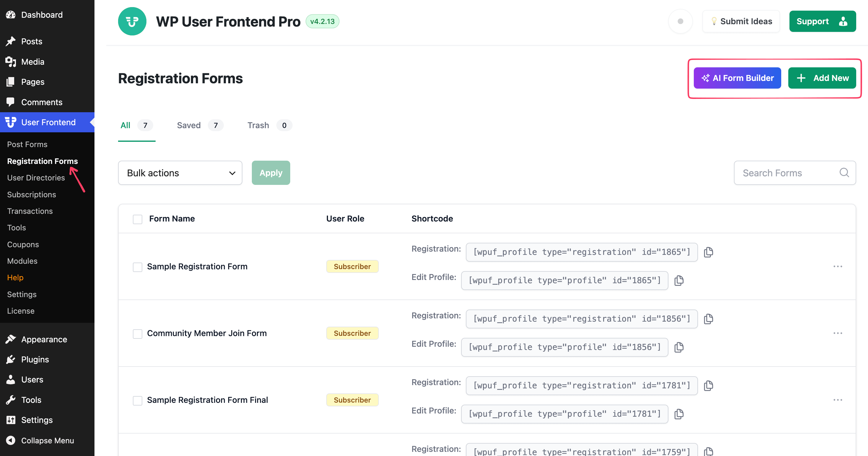Check the Sample Registration Form checkbox
868x456 pixels.
coord(138,267)
